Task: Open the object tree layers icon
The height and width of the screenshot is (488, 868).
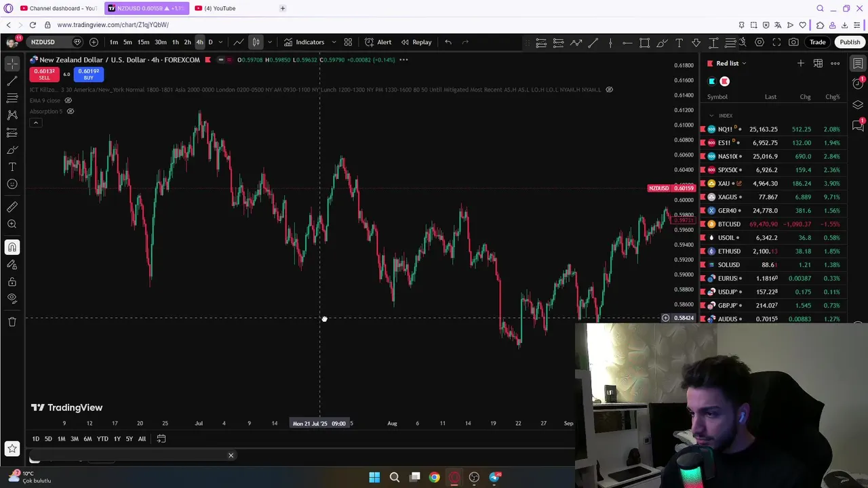Action: pyautogui.click(x=858, y=105)
